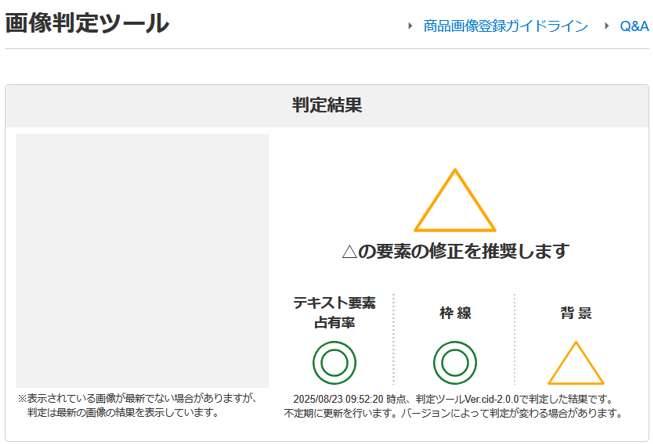This screenshot has height=444, width=653.
Task: Click the orange triangle under 背景
Action: pyautogui.click(x=576, y=365)
